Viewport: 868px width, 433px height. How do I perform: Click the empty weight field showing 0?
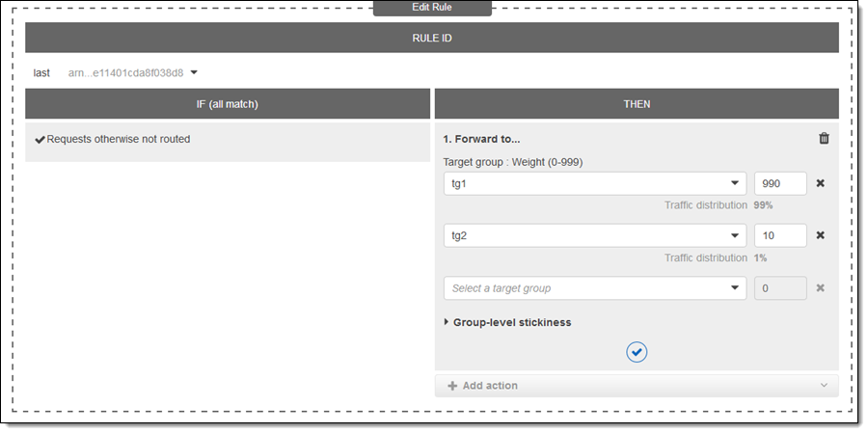780,288
